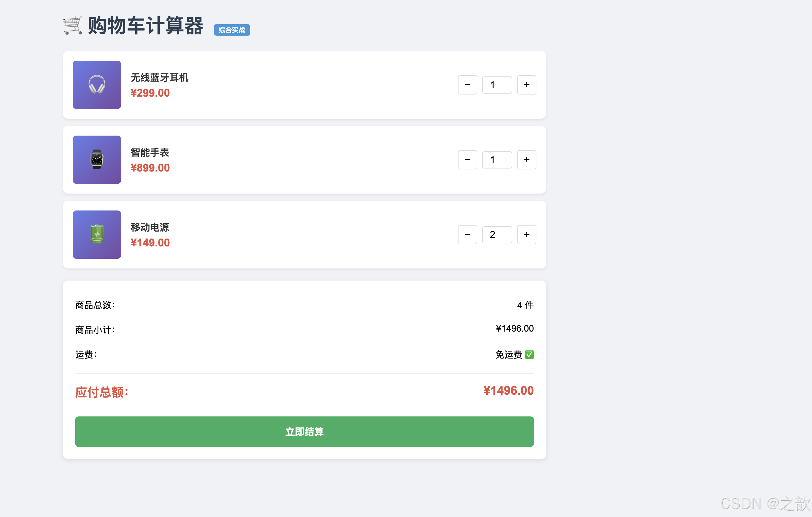Click the 购物车计算器 page heading

[145, 26]
